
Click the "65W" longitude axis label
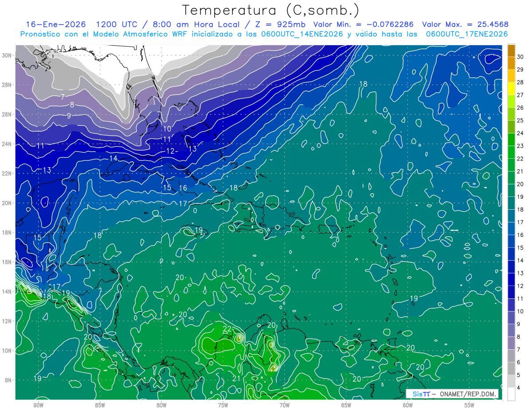tap(346, 406)
